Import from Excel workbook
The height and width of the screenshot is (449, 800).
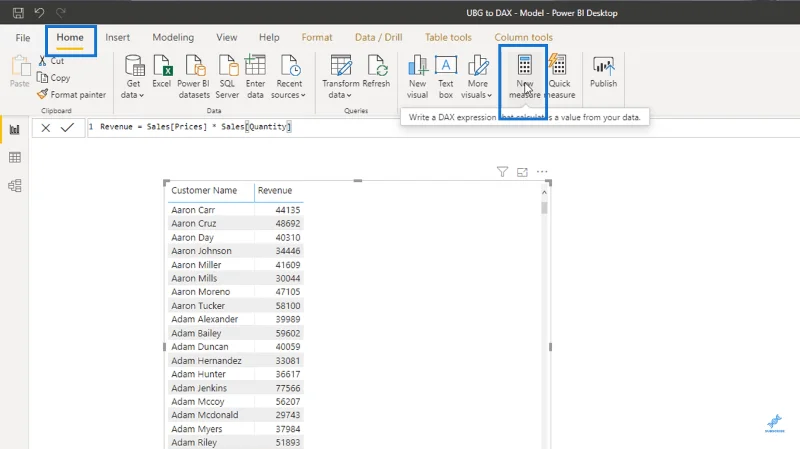[162, 71]
